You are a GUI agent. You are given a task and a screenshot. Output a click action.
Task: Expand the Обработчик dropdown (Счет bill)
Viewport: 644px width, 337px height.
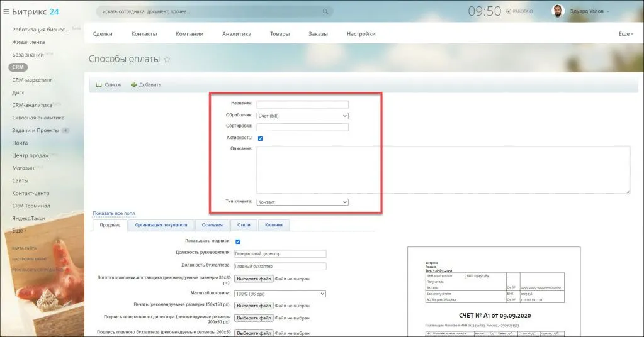click(x=302, y=116)
